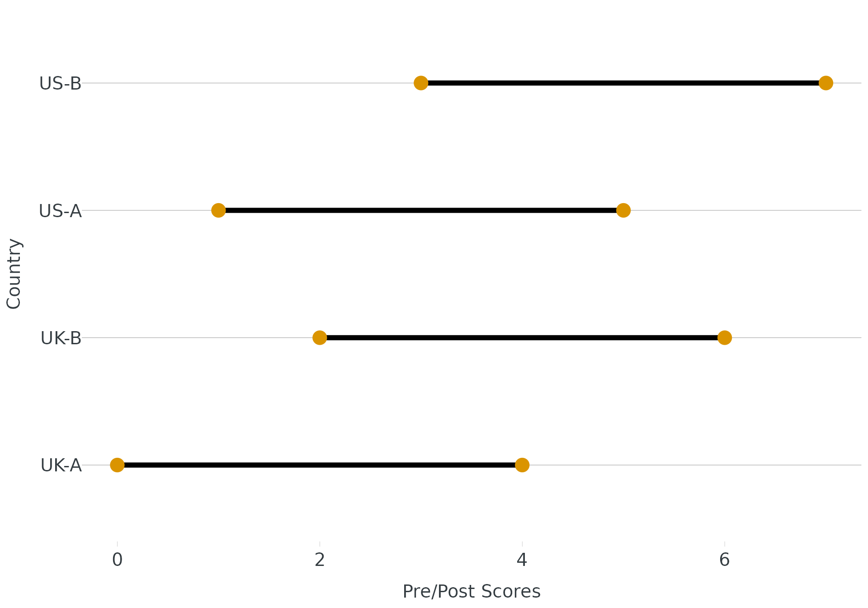Select the UK-A right dot at score 4
This screenshot has width=868, height=608.
click(x=522, y=465)
